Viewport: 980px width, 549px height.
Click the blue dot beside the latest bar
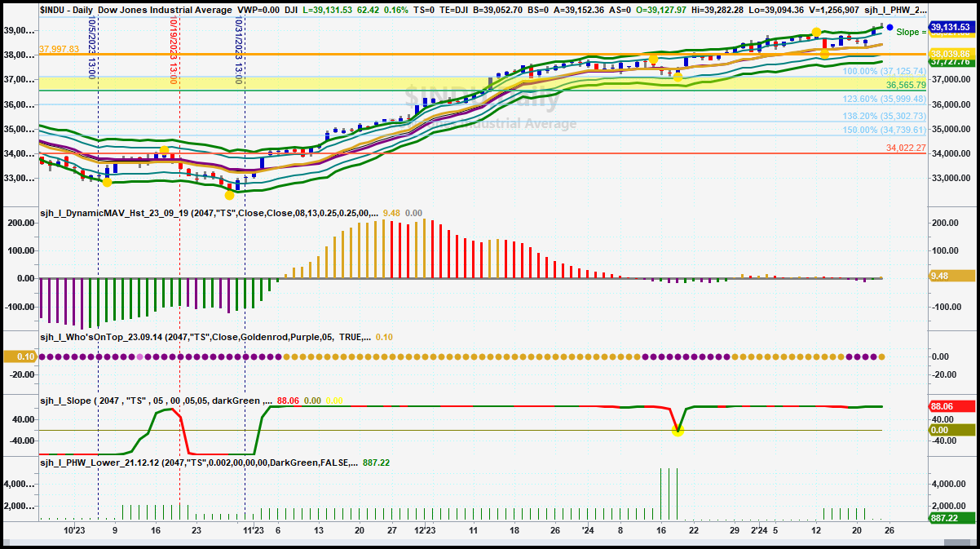coord(889,28)
